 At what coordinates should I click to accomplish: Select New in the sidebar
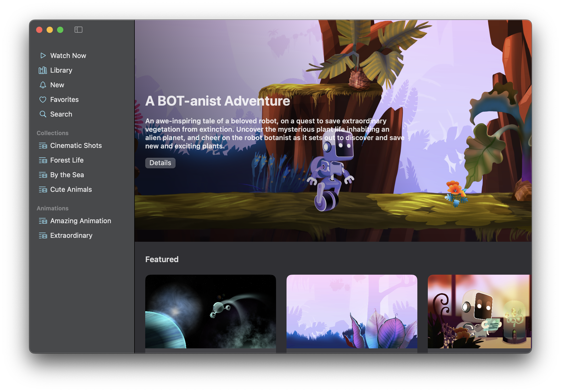pos(82,85)
